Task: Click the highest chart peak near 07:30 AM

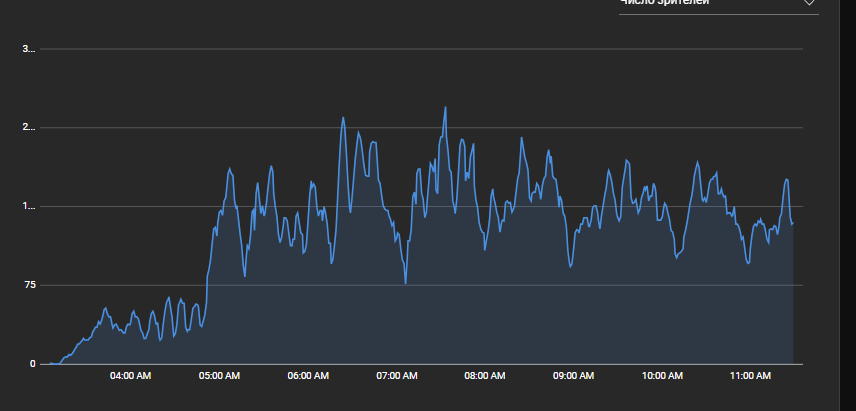Action: click(445, 107)
